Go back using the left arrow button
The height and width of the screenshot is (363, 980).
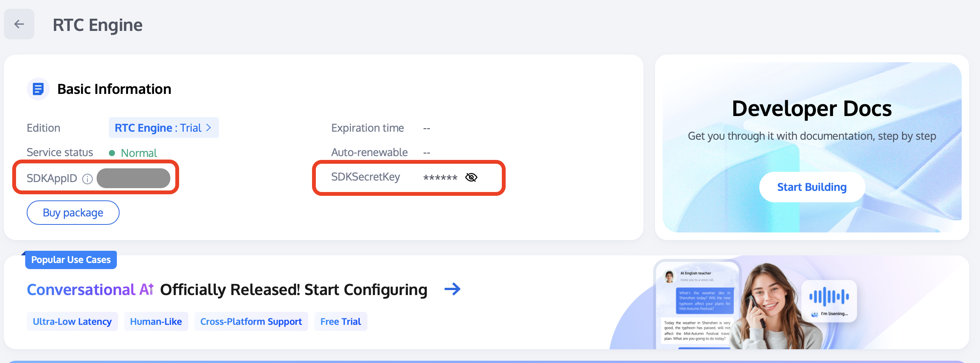(x=19, y=24)
